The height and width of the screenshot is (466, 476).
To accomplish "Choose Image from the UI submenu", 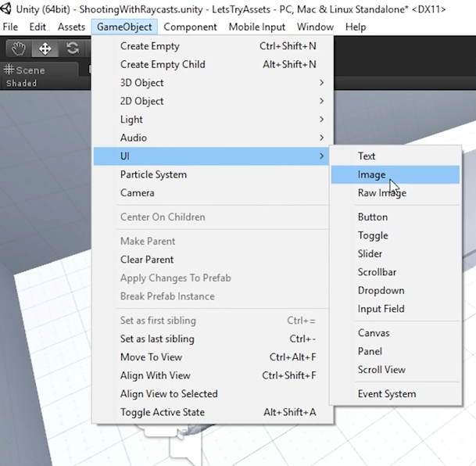I will [372, 174].
